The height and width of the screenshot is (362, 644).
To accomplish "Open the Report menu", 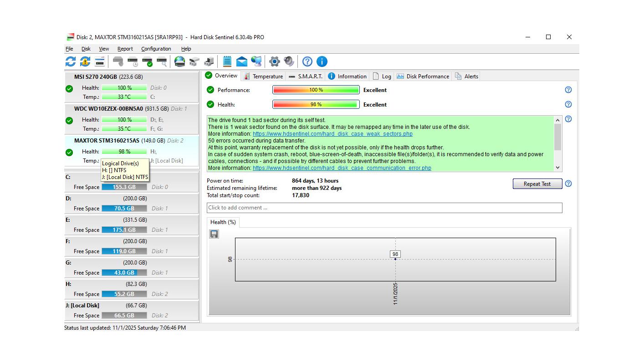I will 125,49.
